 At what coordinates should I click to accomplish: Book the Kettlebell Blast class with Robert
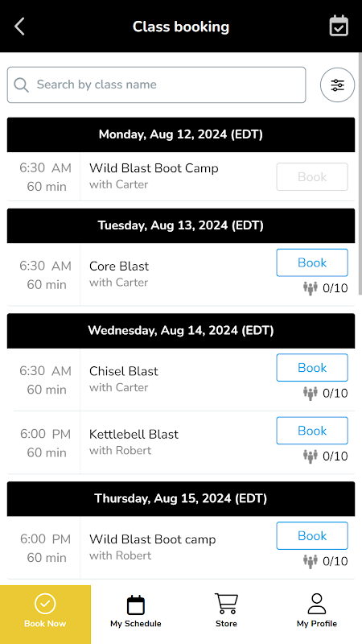(312, 431)
